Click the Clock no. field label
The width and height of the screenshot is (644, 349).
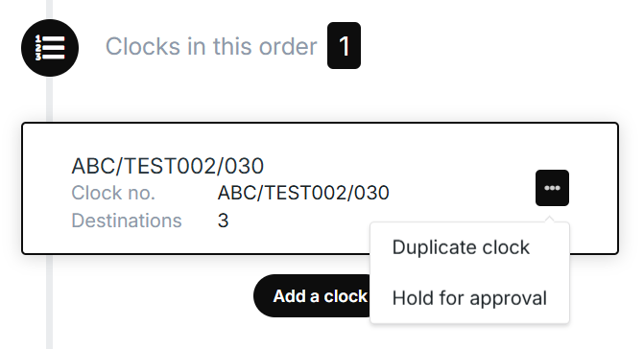coord(113,193)
